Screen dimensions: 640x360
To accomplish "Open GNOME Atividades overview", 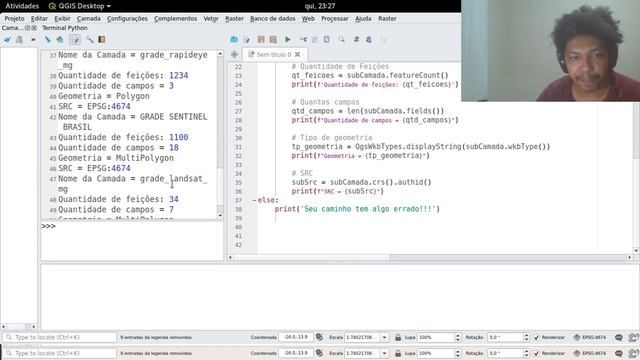I will tap(22, 6).
